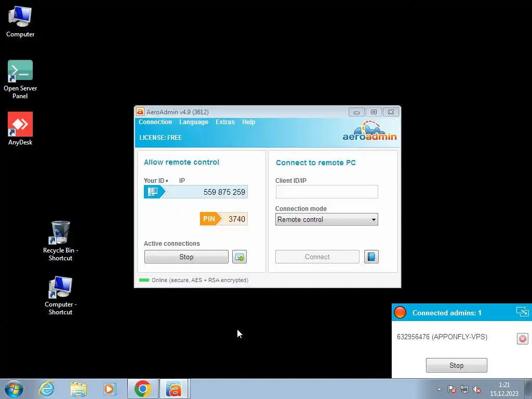This screenshot has width=532, height=399.
Task: Switch to Google Chrome in taskbar
Action: 143,389
